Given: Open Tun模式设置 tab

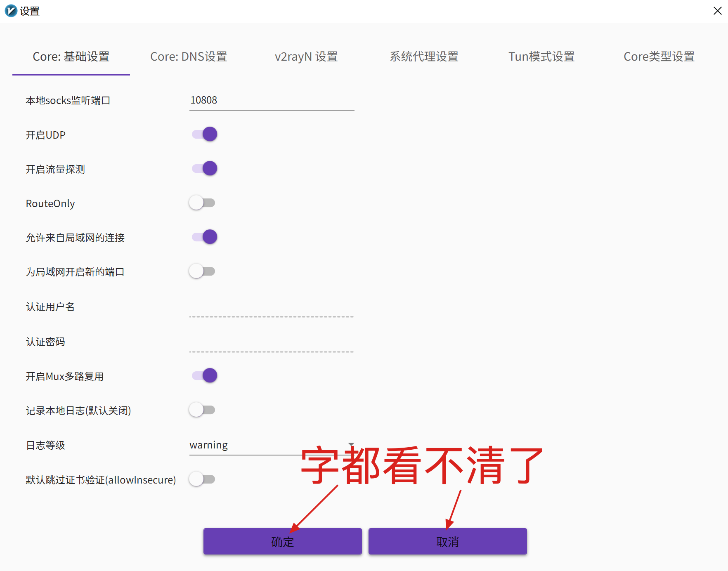Looking at the screenshot, I should coord(541,57).
